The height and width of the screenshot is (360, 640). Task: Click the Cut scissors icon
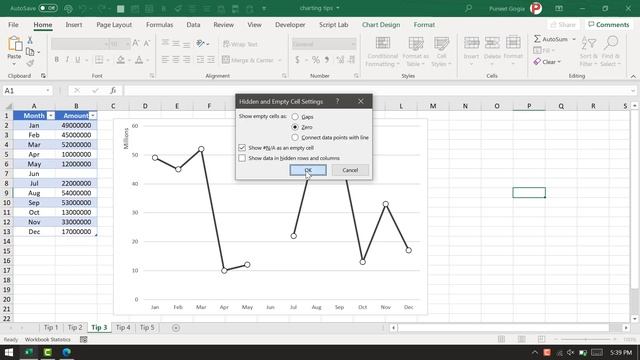click(30, 40)
